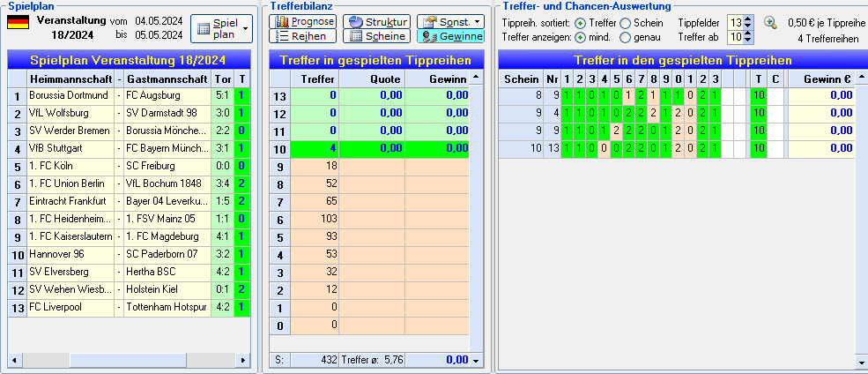The width and height of the screenshot is (868, 374).
Task: Select the FC Liverpool row
Action: pyautogui.click(x=129, y=308)
